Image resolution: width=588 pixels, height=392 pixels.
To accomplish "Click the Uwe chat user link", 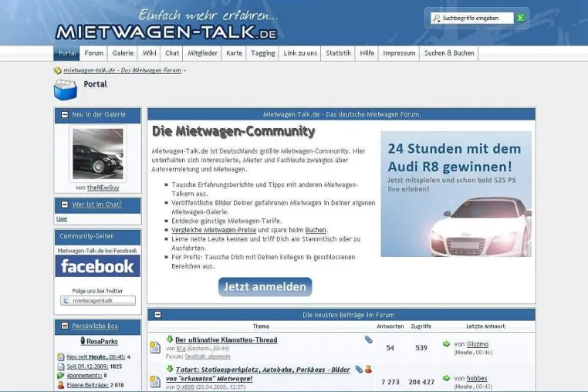I will pos(62,218).
